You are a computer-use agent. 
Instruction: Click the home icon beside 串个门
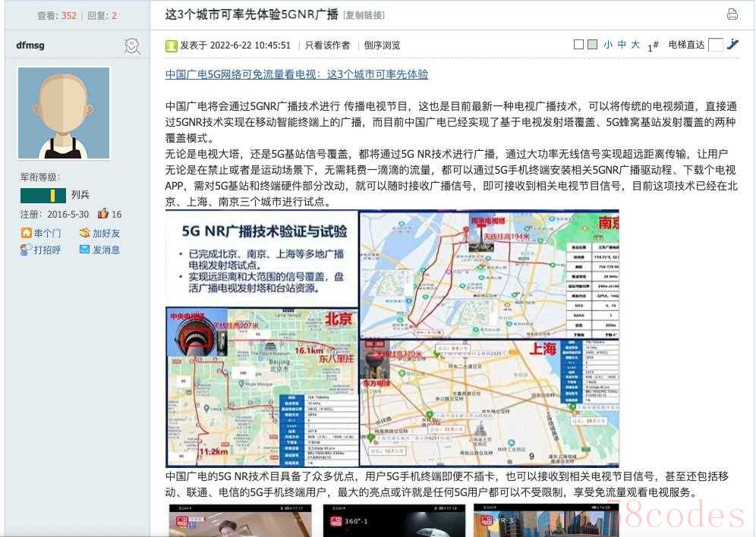26,233
